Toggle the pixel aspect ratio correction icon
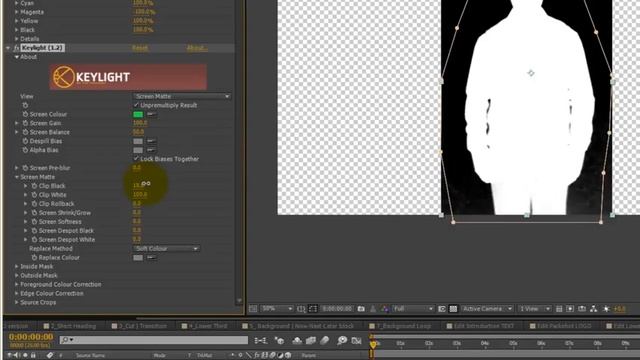 click(x=559, y=309)
